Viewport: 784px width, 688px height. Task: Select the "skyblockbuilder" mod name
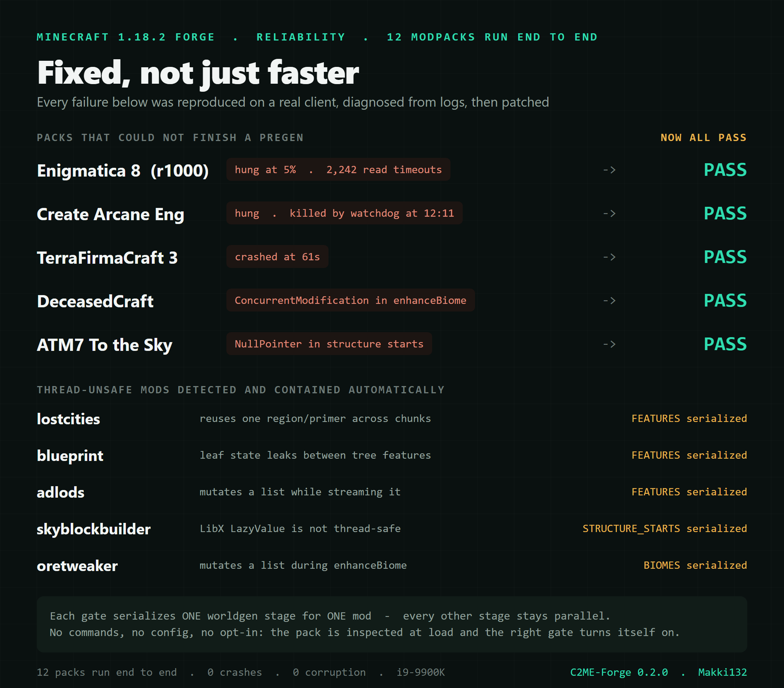94,529
